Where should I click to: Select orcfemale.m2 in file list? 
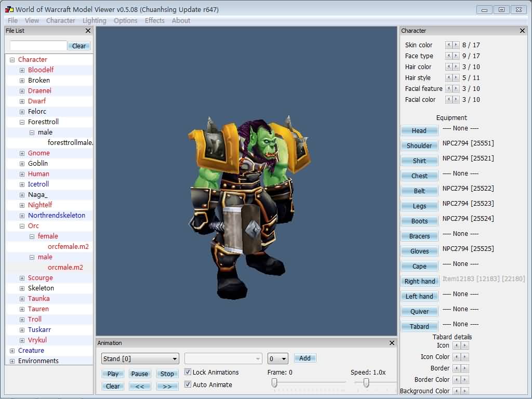pyautogui.click(x=68, y=247)
